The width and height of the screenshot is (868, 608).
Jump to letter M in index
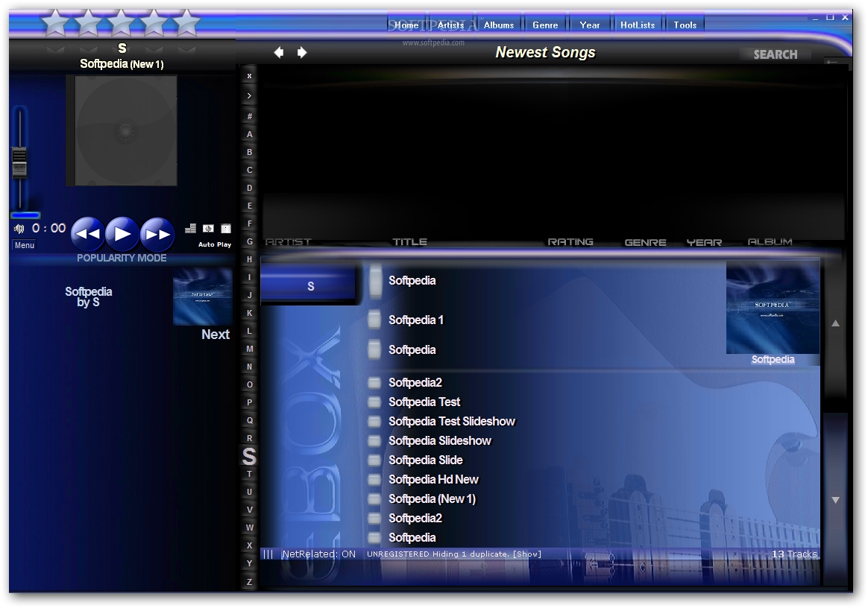click(250, 349)
